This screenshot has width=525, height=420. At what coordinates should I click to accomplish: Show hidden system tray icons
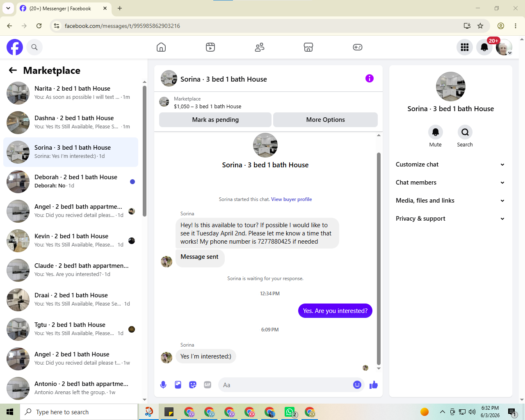point(442,412)
